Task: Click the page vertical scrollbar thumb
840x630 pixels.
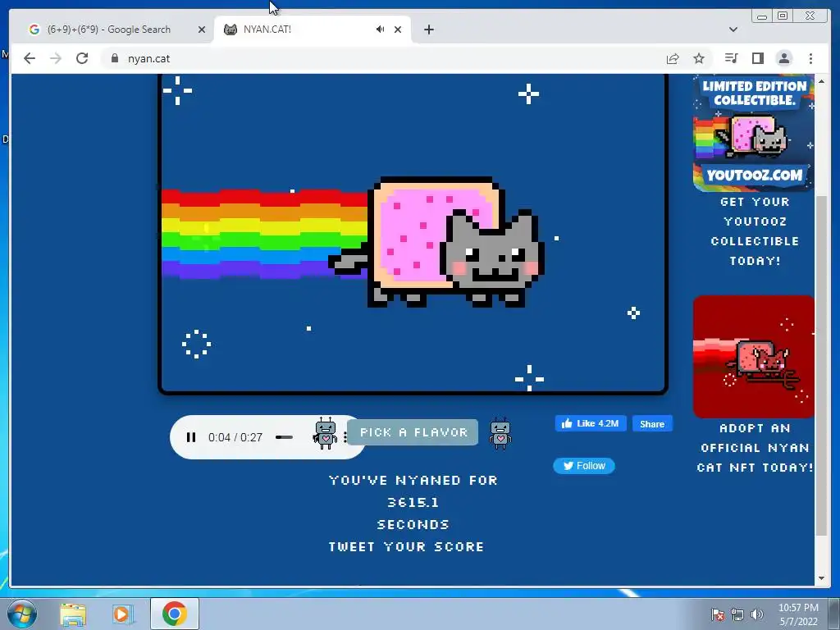Action: click(x=821, y=365)
